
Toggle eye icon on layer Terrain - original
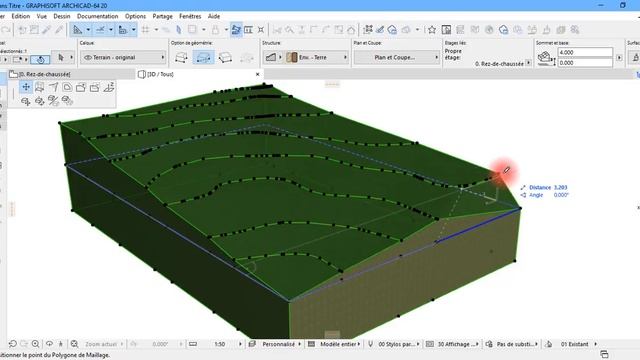(87, 58)
